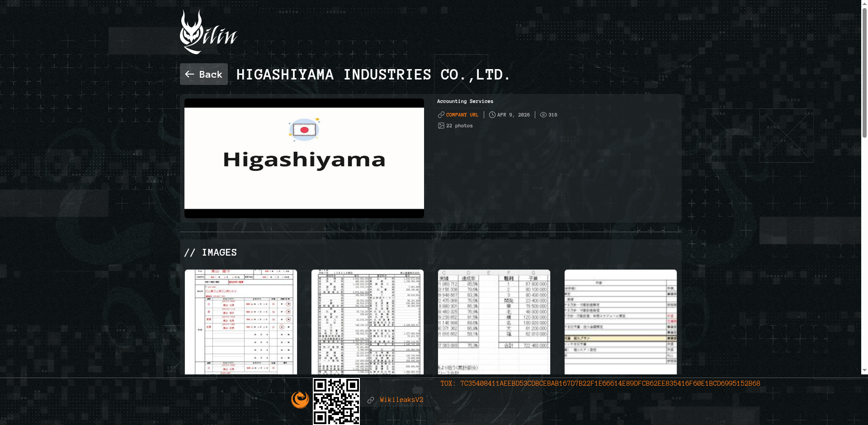Click the left arrow icon in Back button
The width and height of the screenshot is (868, 425).
tap(189, 74)
